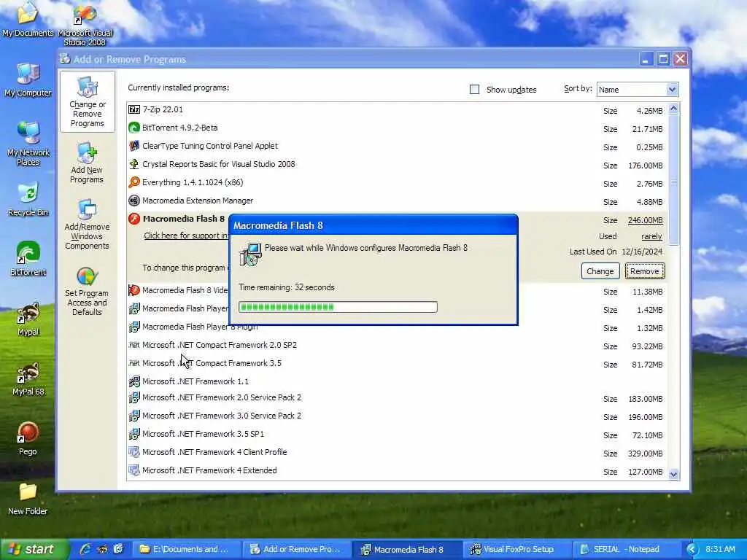Switch to Visual FoxPro Setup taskbar item
The image size is (747, 560).
[x=519, y=549]
